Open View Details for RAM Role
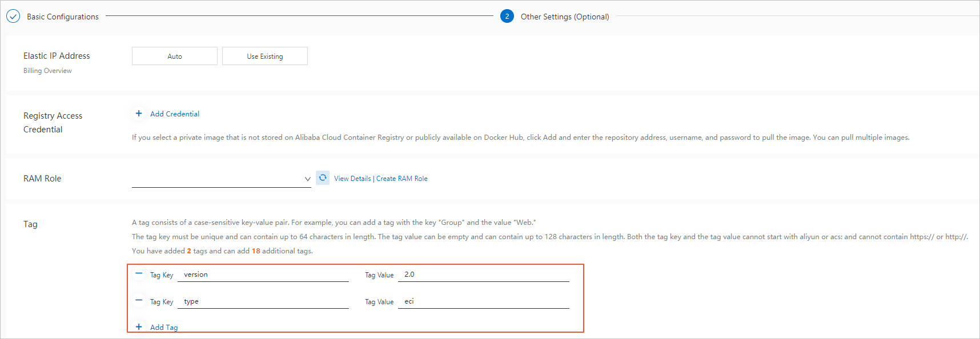This screenshot has height=339, width=980. (x=352, y=179)
